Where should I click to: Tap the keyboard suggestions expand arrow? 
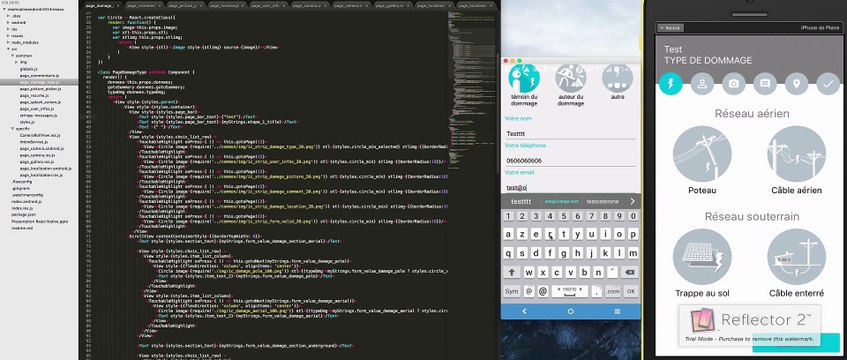(x=632, y=201)
